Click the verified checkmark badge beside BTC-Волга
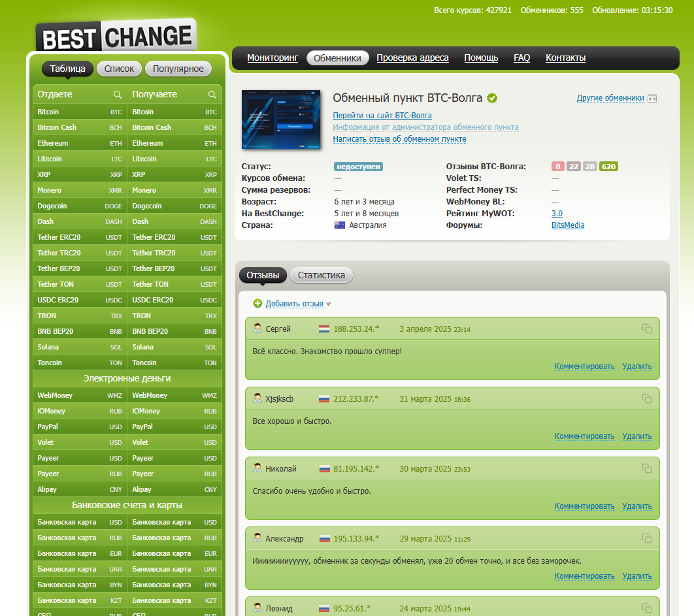Screen dimensions: 694x616 coord(492,98)
